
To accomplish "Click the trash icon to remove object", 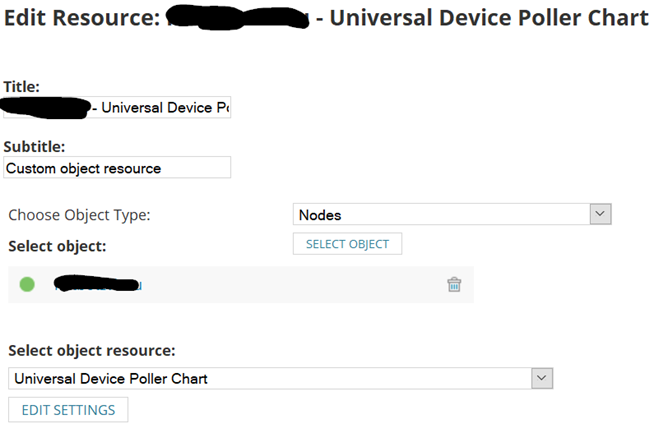I will click(x=454, y=285).
